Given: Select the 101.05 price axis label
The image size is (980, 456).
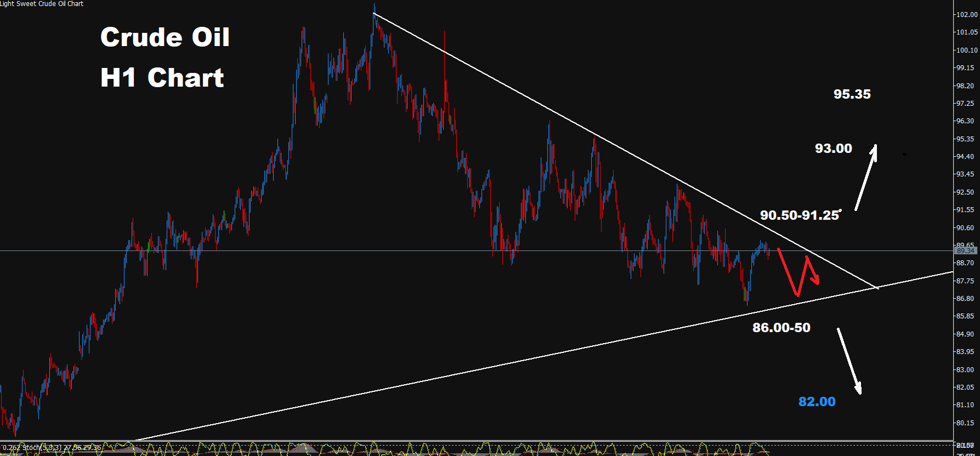Looking at the screenshot, I should click(967, 32).
